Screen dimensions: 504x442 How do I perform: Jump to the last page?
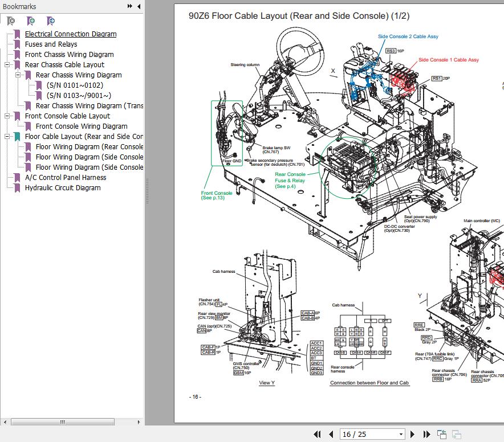point(426,435)
